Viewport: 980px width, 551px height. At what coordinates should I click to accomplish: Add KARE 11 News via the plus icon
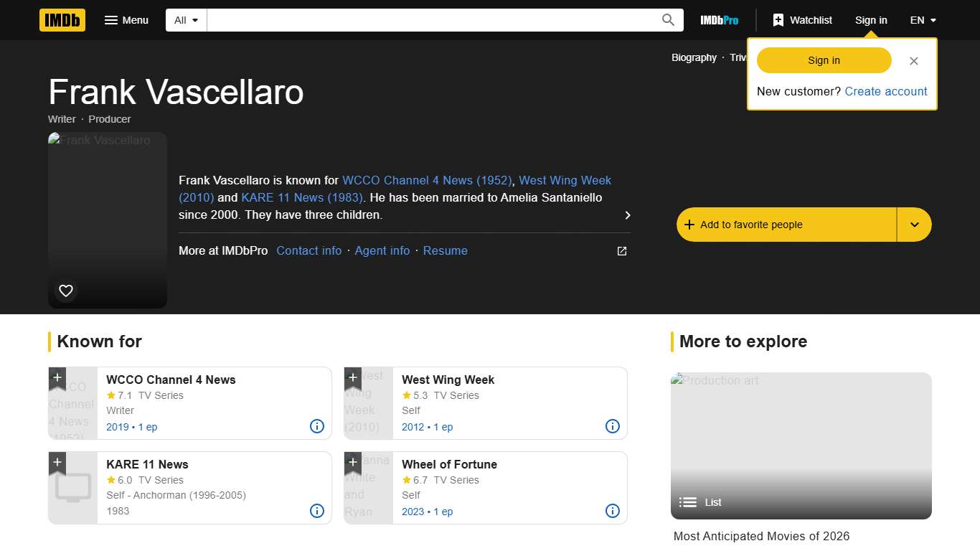point(57,462)
